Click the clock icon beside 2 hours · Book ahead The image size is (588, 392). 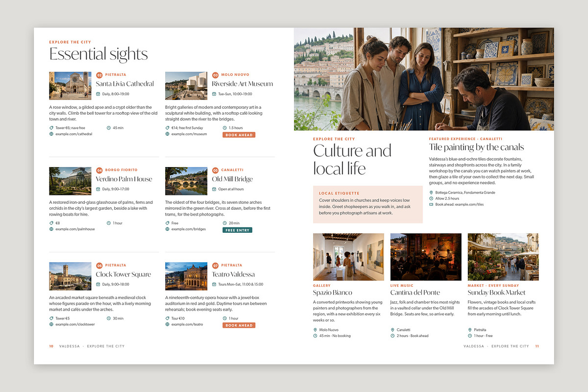(x=392, y=336)
